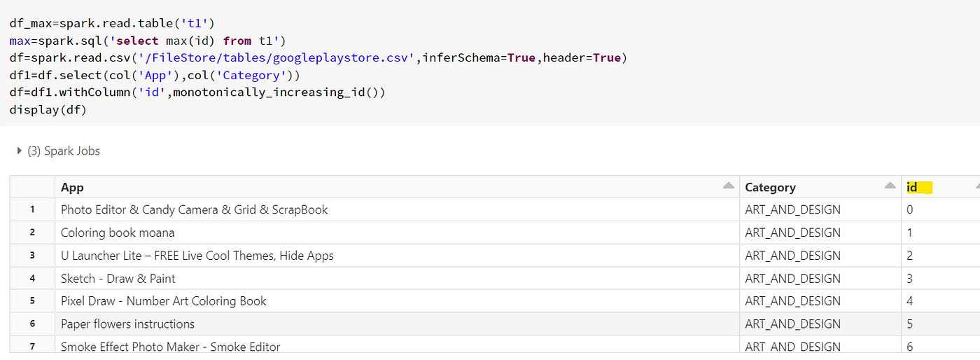The width and height of the screenshot is (980, 360).
Task: Click the Coloring book moana cell
Action: (x=398, y=233)
